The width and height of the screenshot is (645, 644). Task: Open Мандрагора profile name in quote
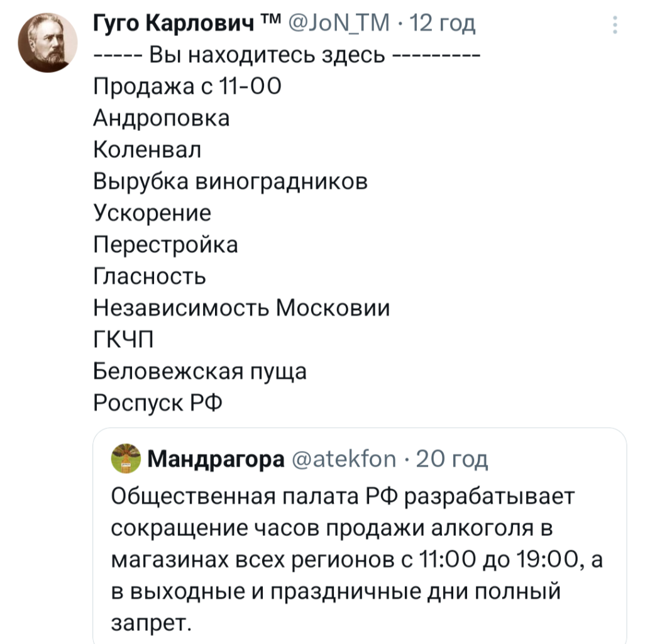(x=215, y=460)
